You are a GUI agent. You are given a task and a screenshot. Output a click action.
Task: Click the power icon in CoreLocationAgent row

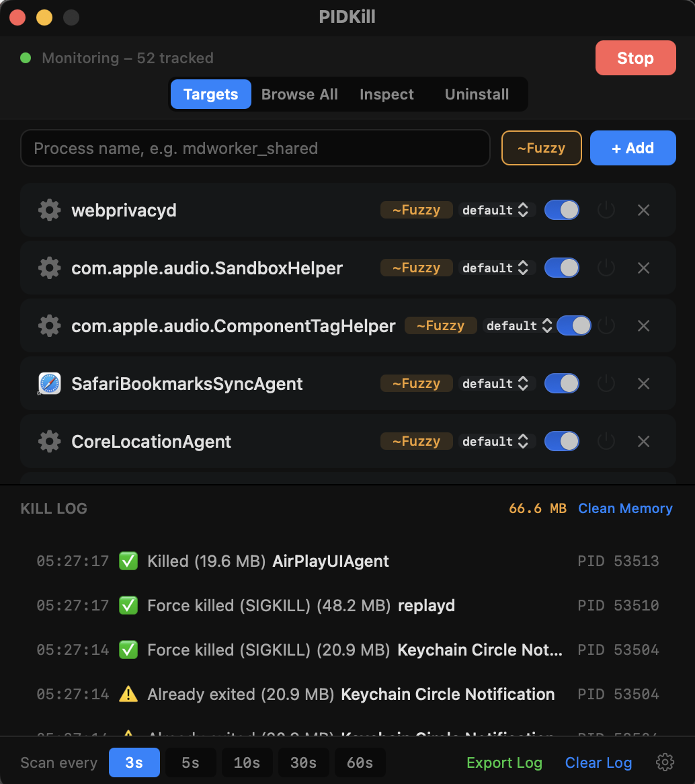point(606,442)
